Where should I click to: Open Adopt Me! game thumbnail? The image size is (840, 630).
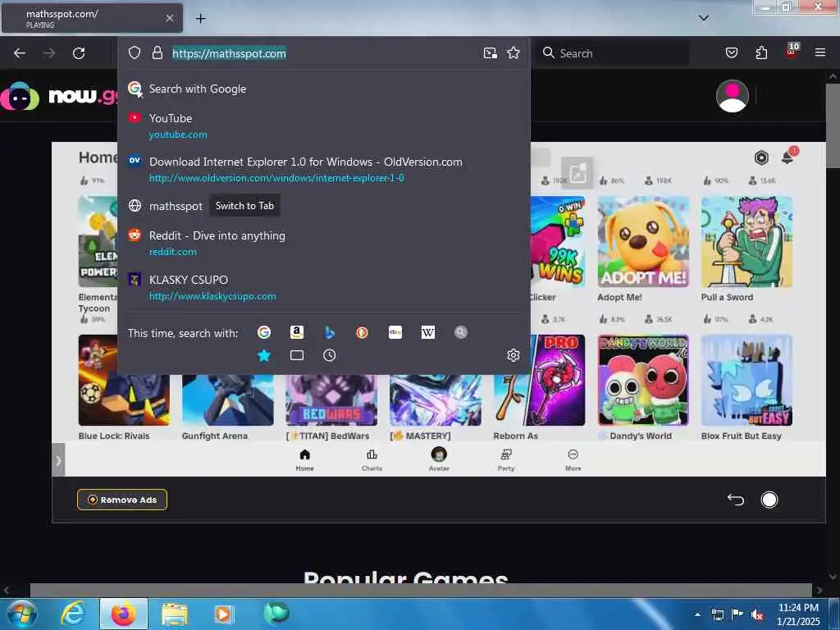tap(643, 242)
